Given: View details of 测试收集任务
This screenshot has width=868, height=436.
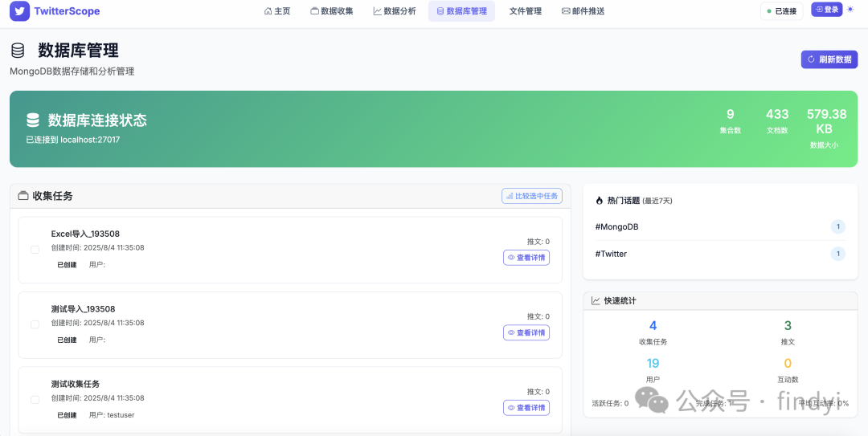Looking at the screenshot, I should [x=526, y=408].
